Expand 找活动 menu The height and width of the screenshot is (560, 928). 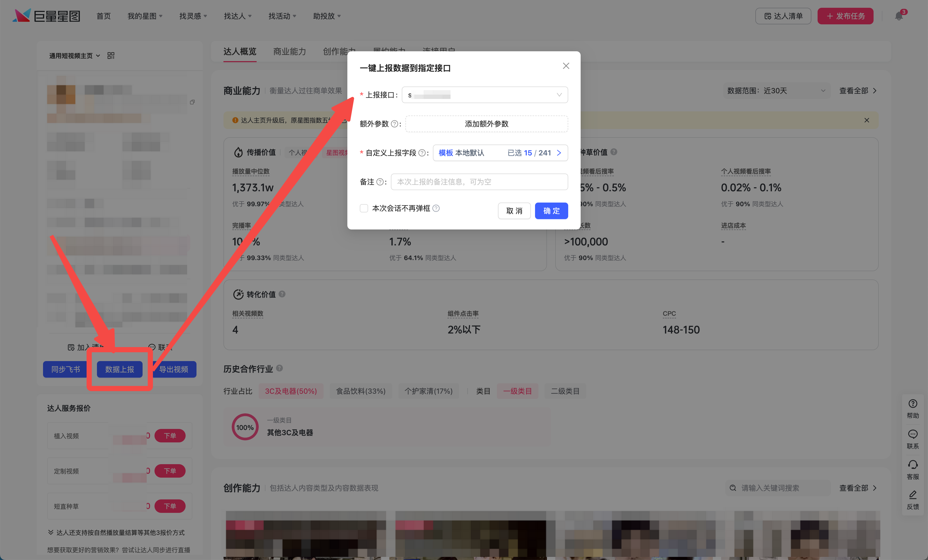[283, 16]
